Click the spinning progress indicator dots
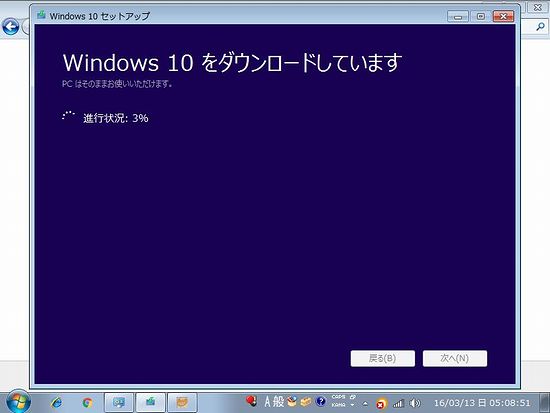This screenshot has width=550, height=413. (x=68, y=116)
